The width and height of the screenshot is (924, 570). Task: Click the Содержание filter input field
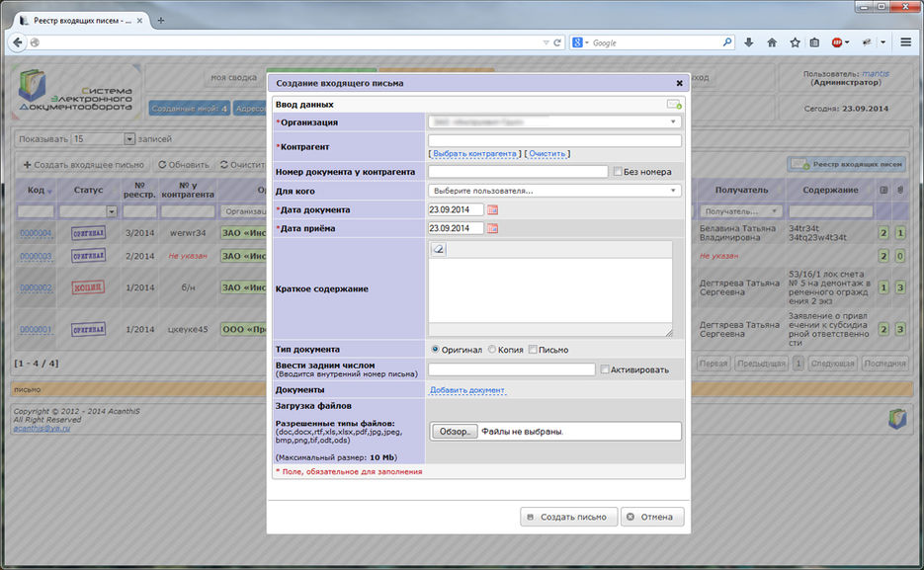[x=830, y=210]
